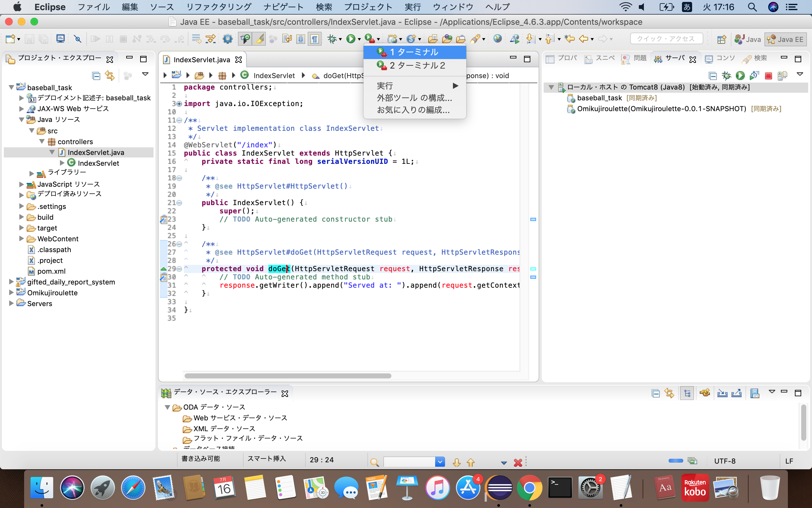Image resolution: width=812 pixels, height=508 pixels.
Task: Click the Open Perspective icon
Action: [721, 39]
